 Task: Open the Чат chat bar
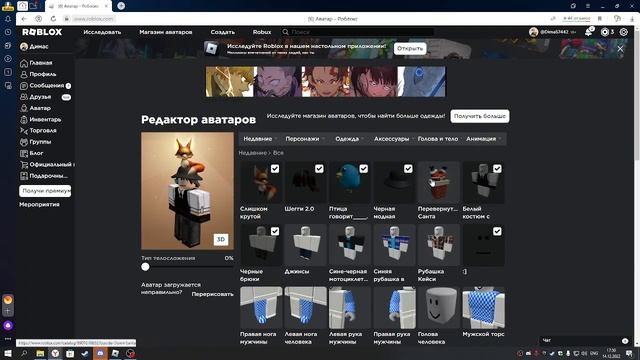(x=585, y=340)
